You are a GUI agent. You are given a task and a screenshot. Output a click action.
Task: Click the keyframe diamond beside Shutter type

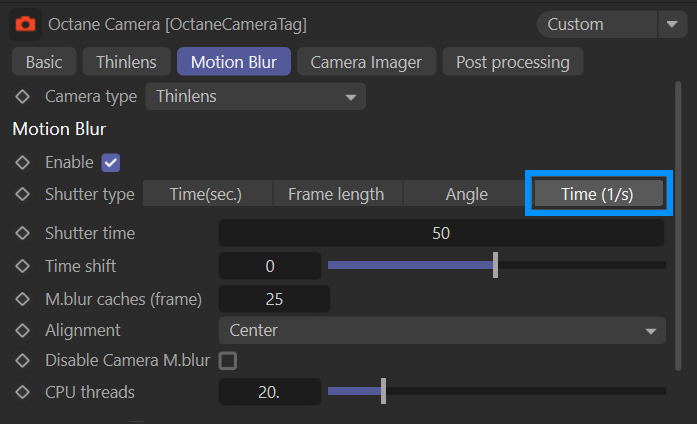[x=23, y=194]
